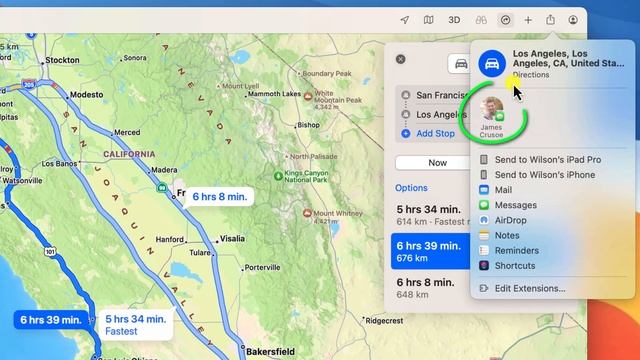Click the iPad Pro device icon
Image resolution: width=640 pixels, height=360 pixels.
pos(484,160)
